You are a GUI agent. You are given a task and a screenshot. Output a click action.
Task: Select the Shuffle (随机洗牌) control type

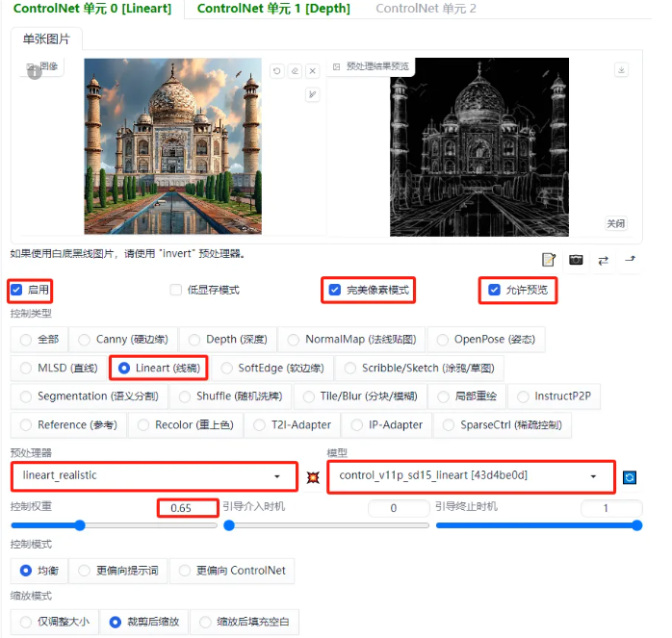pyautogui.click(x=230, y=396)
